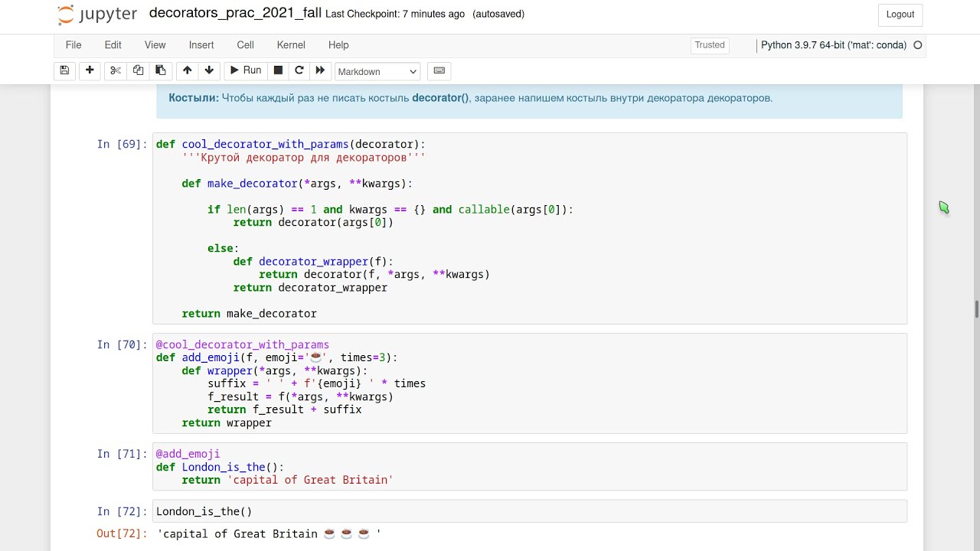Image resolution: width=980 pixels, height=551 pixels.
Task: Copy selected cells icon
Action: [x=138, y=70]
